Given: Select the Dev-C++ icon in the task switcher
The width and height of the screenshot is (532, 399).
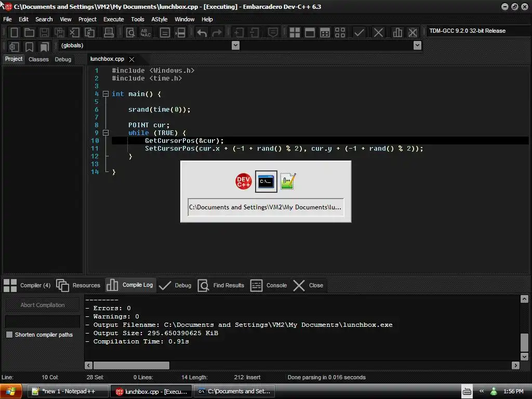Looking at the screenshot, I should (243, 181).
